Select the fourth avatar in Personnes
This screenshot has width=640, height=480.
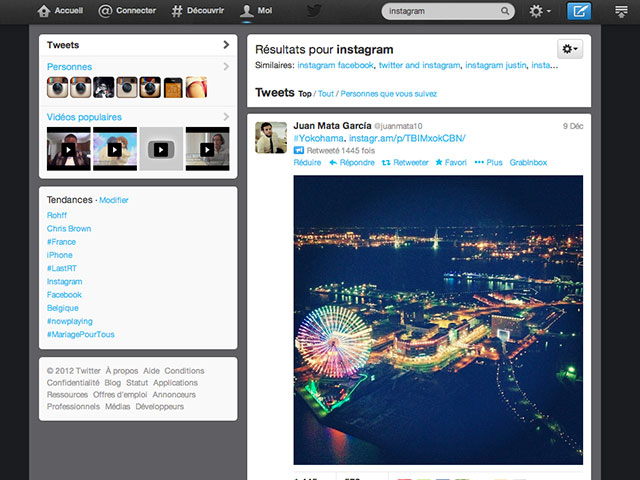pos(127,87)
